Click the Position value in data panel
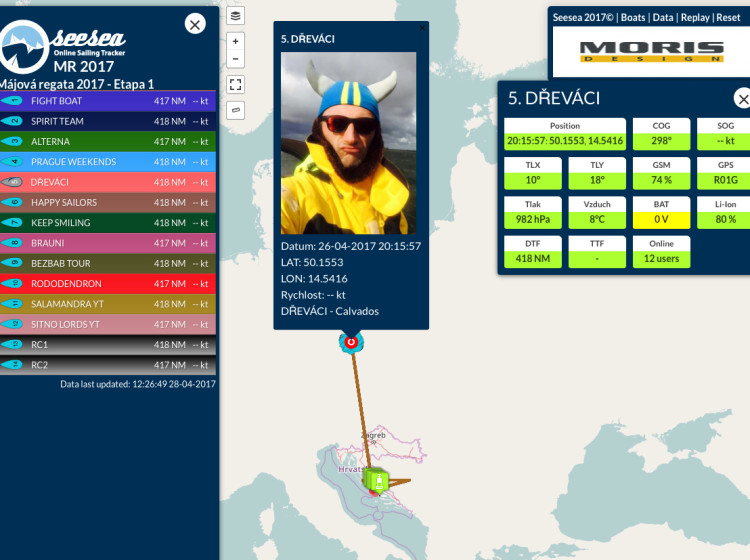750x560 pixels. (x=565, y=141)
